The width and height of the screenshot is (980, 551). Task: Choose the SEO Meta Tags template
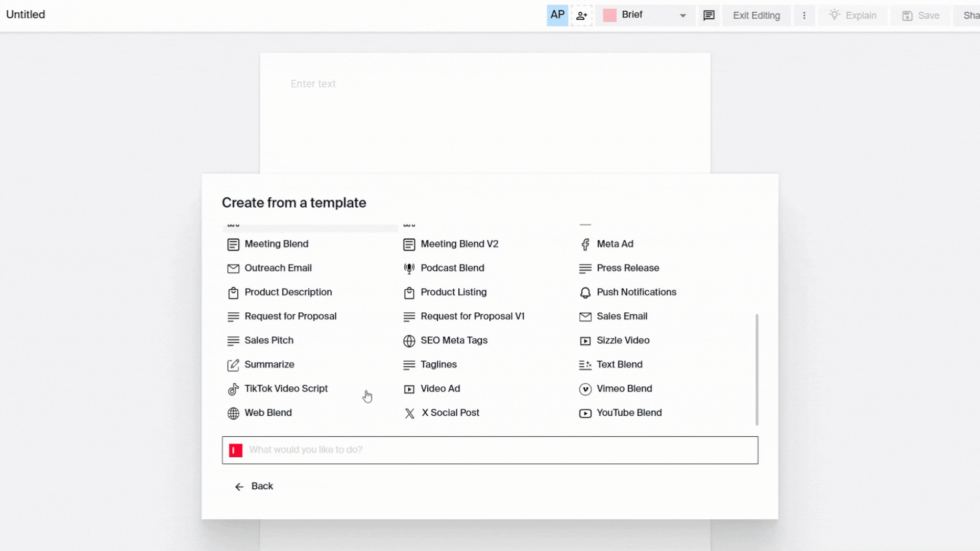453,340
